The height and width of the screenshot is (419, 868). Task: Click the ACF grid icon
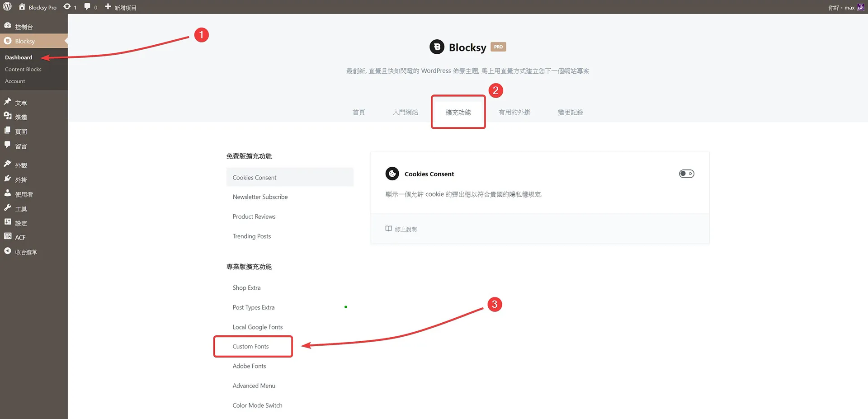[8, 236]
